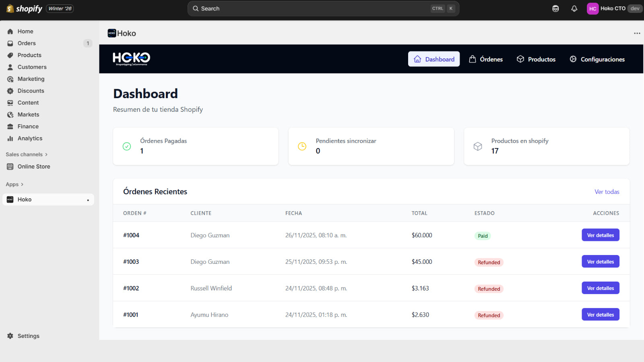The width and height of the screenshot is (644, 362).
Task: Click the Markets globe icon
Action: coord(10,115)
